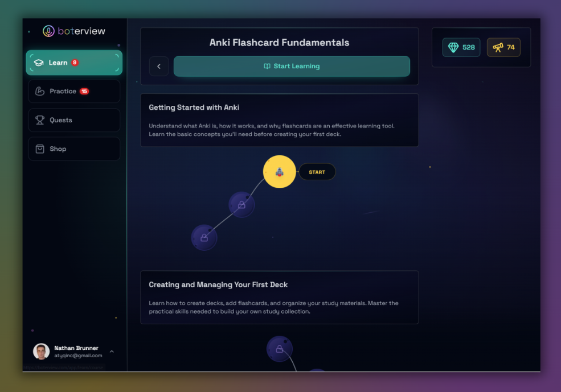Open the Getting Started with Anki card
561x392 pixels.
pyautogui.click(x=279, y=120)
